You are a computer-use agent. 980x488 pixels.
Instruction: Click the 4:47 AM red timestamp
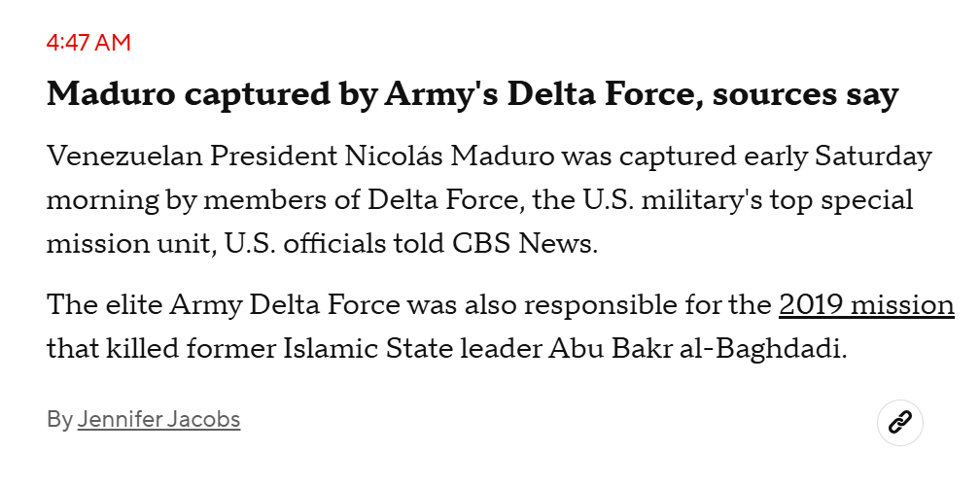click(88, 43)
